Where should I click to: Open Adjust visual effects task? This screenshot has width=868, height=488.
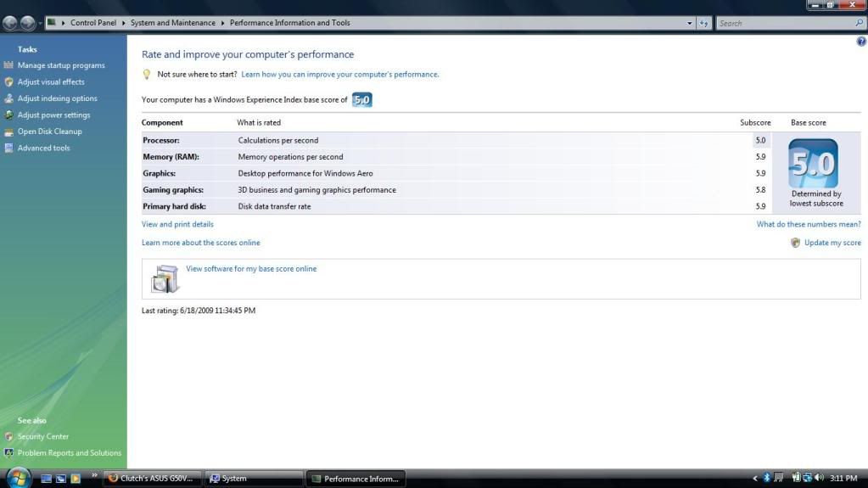[51, 82]
